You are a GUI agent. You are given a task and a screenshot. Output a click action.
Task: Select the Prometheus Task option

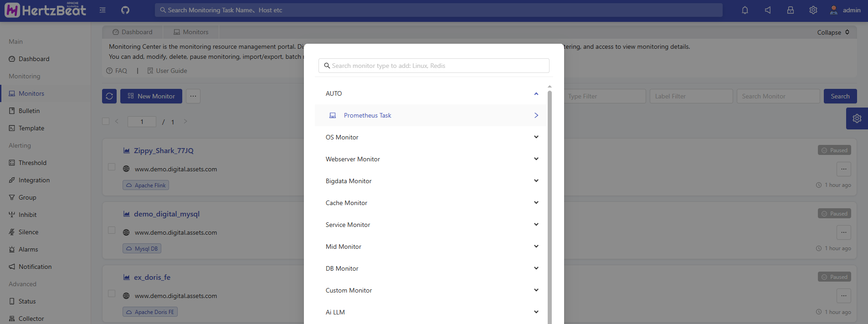pyautogui.click(x=367, y=115)
